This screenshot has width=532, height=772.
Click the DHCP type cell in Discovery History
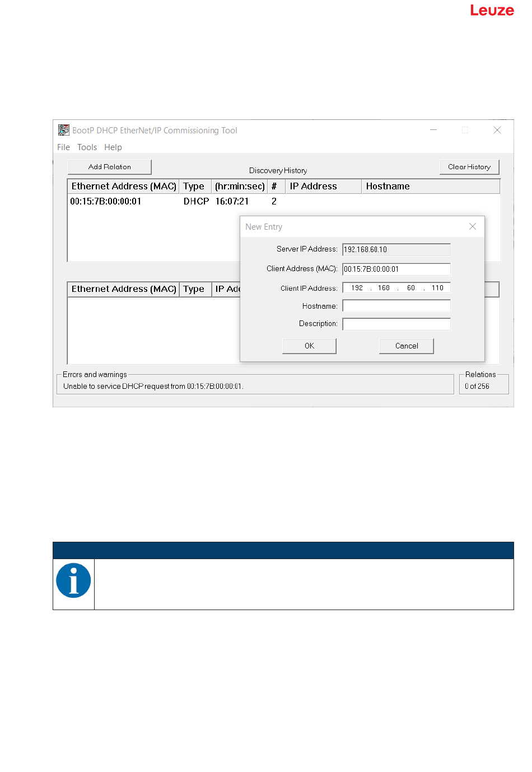pyautogui.click(x=196, y=201)
